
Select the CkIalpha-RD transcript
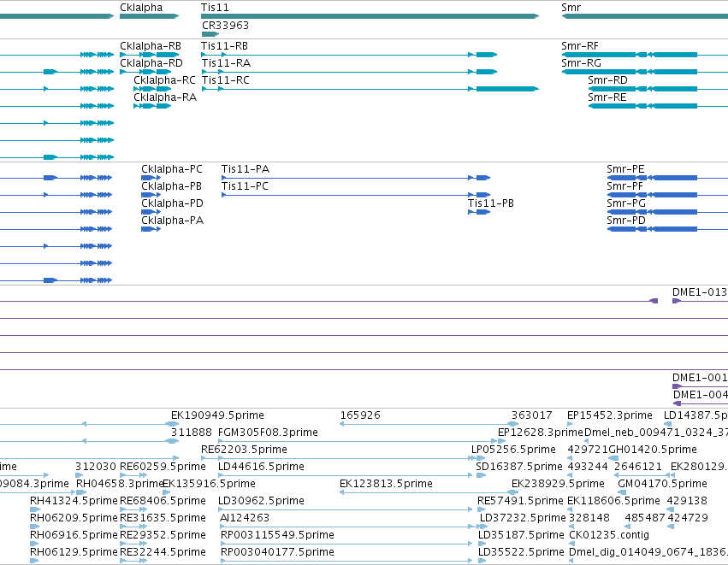pos(151,63)
